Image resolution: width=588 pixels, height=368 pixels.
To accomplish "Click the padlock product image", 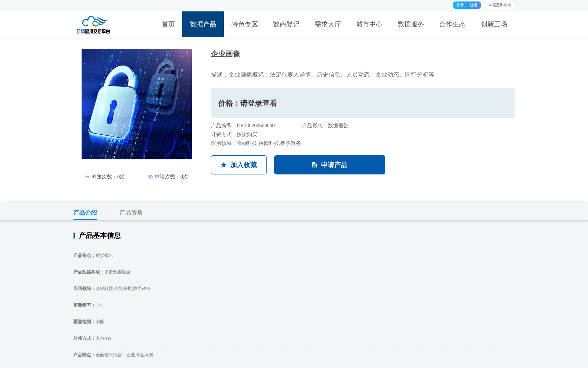I will point(137,104).
